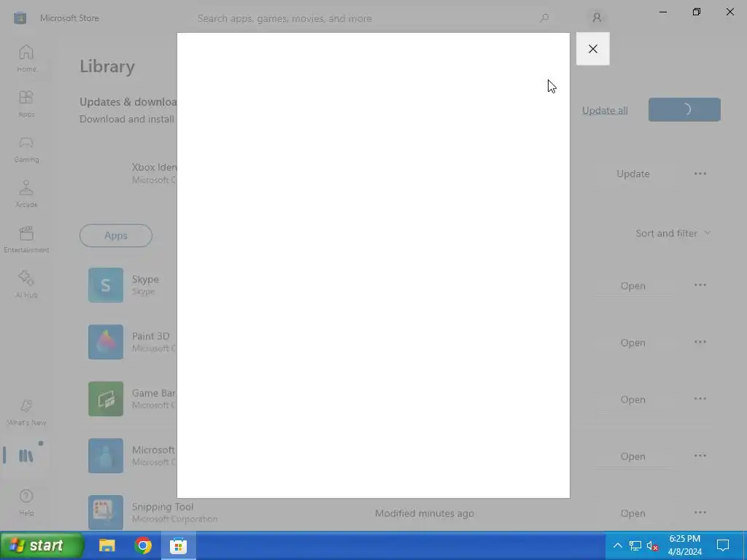This screenshot has width=747, height=560.
Task: Select the Library icon in sidebar
Action: pyautogui.click(x=26, y=456)
